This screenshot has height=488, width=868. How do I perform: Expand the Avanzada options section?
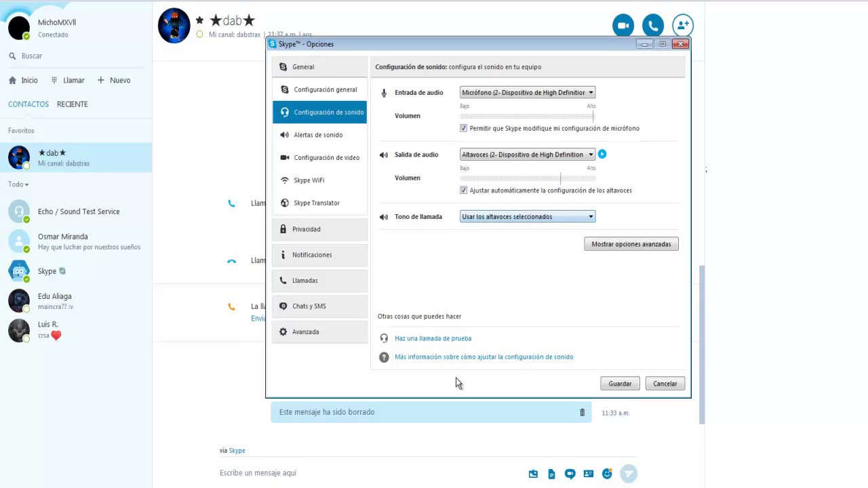(x=319, y=332)
